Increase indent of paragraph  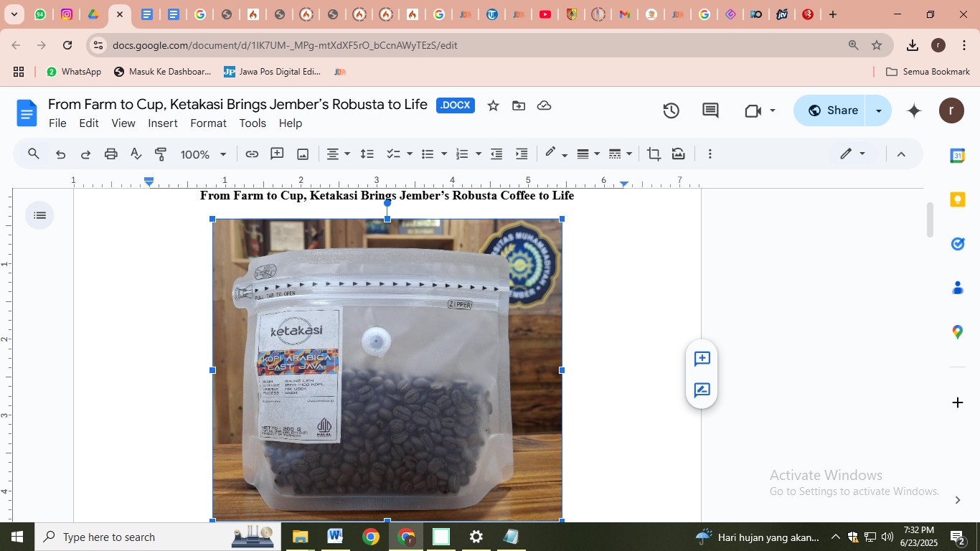pyautogui.click(x=522, y=154)
